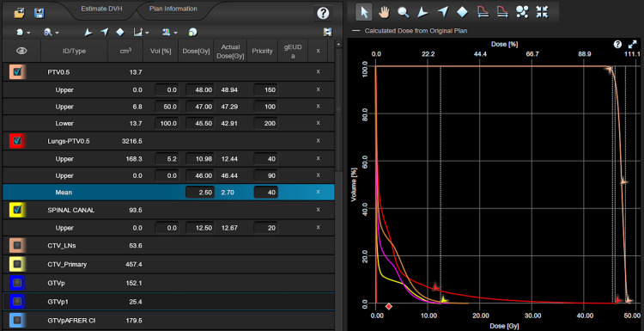This screenshot has width=644, height=331.
Task: Click the save disk icon at the top left
Action: [39, 13]
